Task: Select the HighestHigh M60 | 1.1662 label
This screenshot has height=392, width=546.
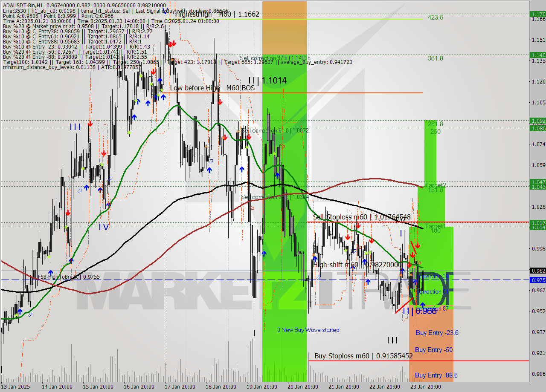Action: click(x=217, y=14)
